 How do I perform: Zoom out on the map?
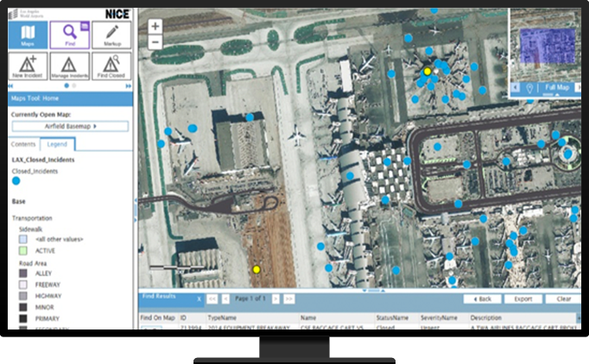(155, 41)
